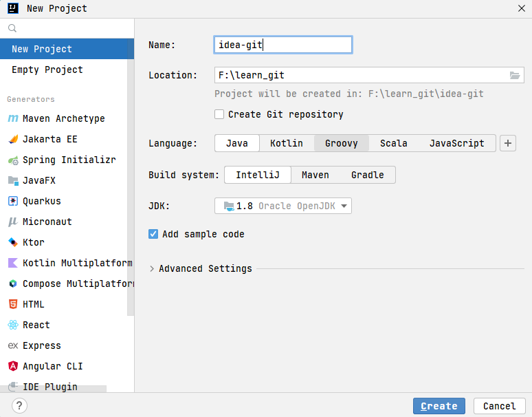Choose Maven build system
Image resolution: width=532 pixels, height=417 pixels.
click(x=315, y=175)
